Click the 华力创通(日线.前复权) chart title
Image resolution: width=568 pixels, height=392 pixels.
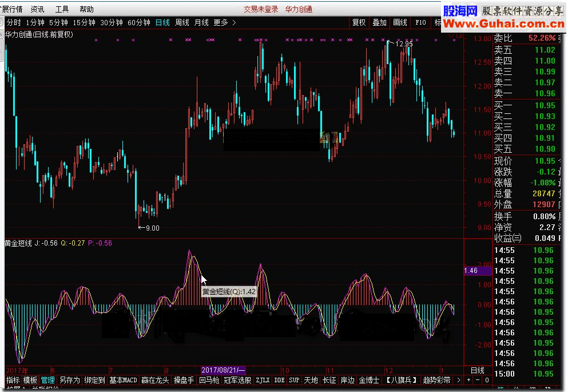(x=39, y=35)
